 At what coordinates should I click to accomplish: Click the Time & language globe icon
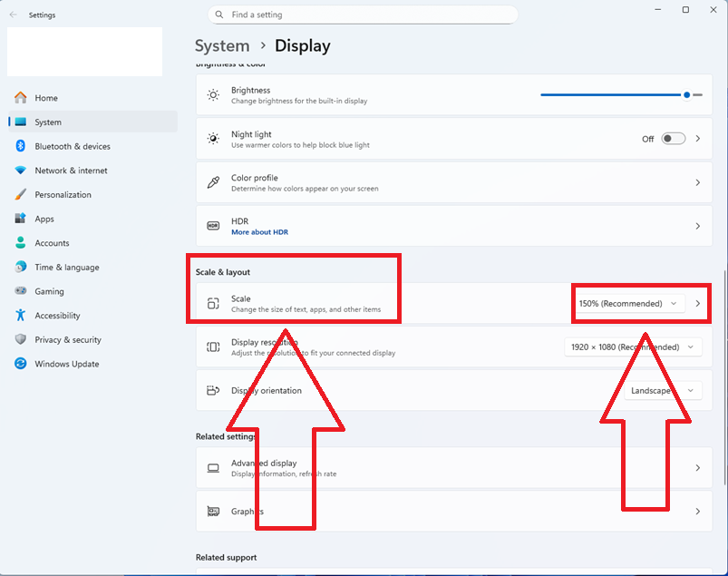point(21,267)
